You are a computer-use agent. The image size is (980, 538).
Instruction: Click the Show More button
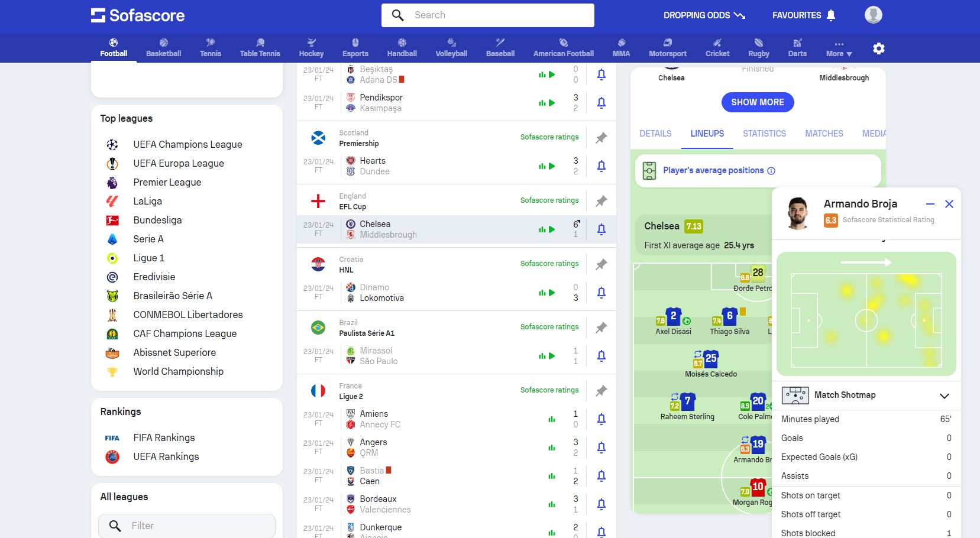pyautogui.click(x=757, y=102)
